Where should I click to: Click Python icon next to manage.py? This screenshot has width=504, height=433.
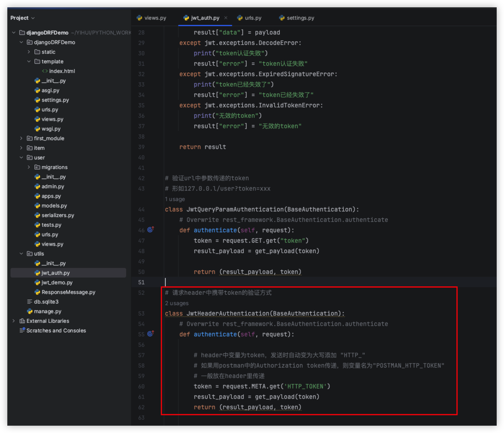(30, 312)
